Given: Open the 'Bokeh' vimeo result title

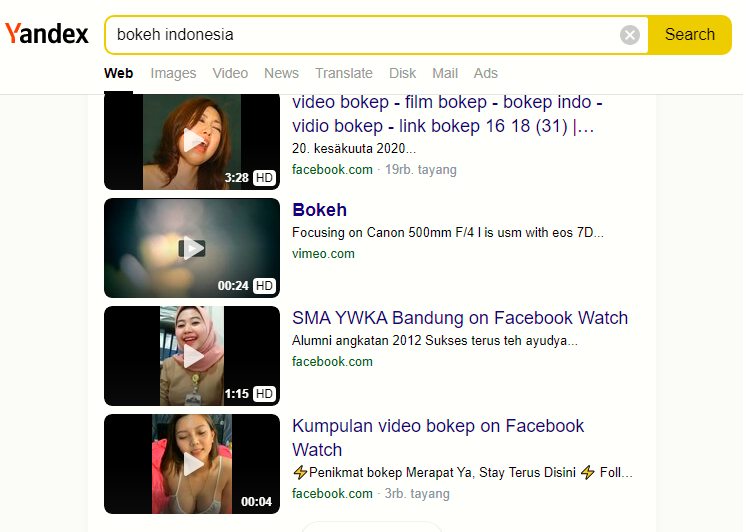Looking at the screenshot, I should pyautogui.click(x=319, y=210).
